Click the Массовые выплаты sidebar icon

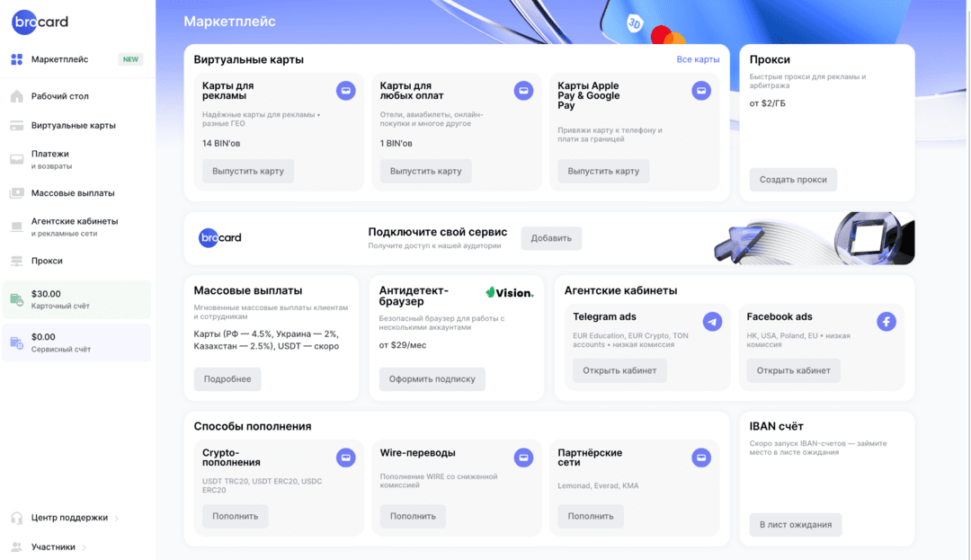tap(17, 193)
